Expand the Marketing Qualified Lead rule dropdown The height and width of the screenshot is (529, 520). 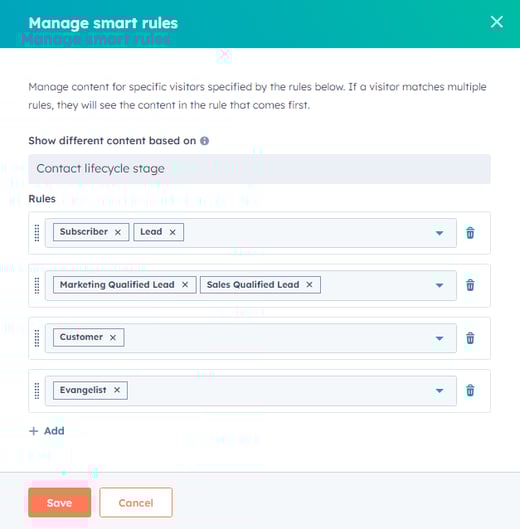point(439,285)
